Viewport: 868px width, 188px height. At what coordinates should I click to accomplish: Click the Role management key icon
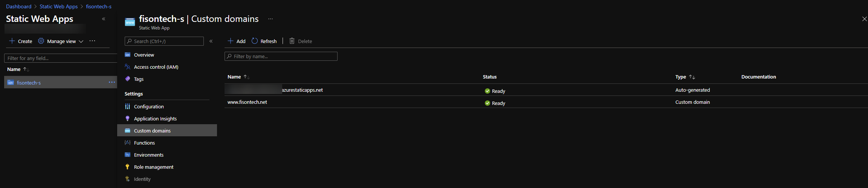[x=127, y=167]
